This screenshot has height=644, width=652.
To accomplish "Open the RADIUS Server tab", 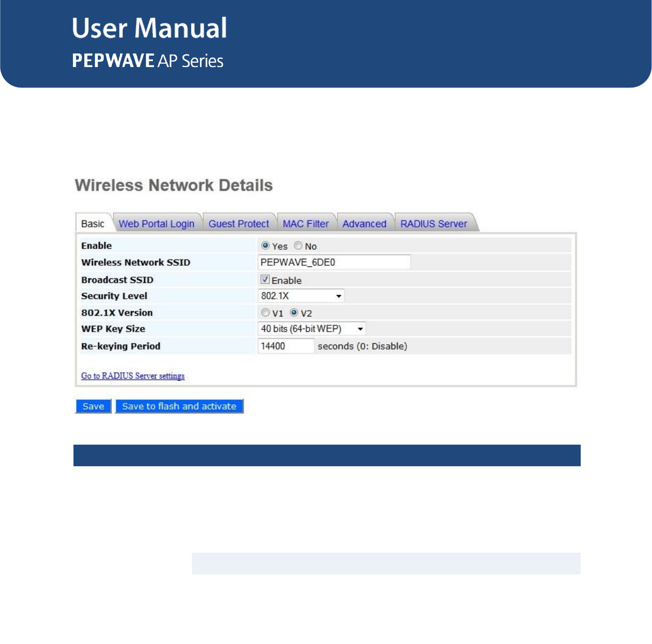I will [x=434, y=224].
